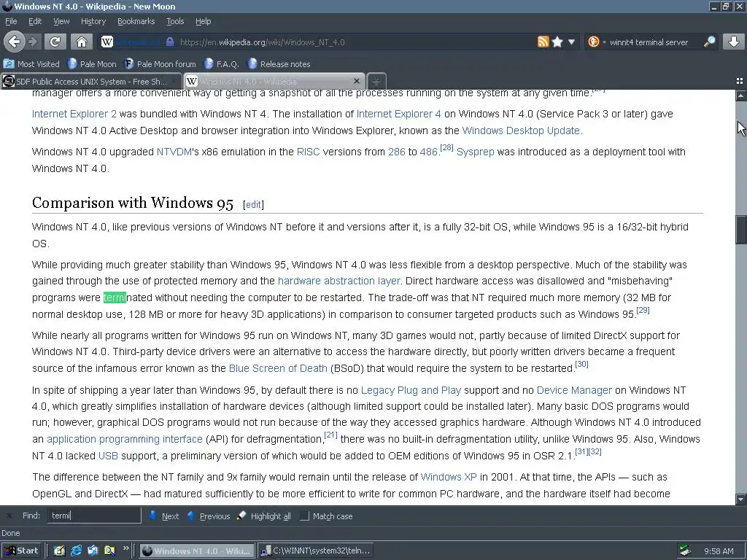747x560 pixels.
Task: Open the History menu
Action: tap(93, 21)
